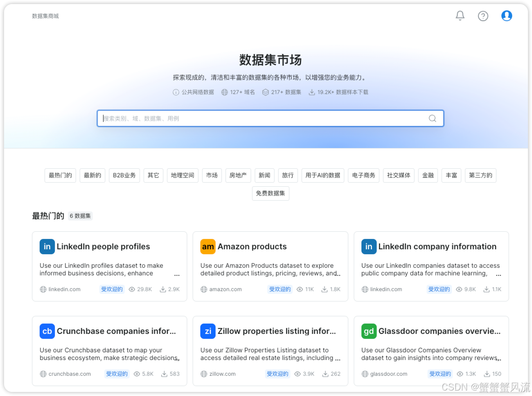Select the 地理空间 category filter
Screen dimensions: 532x396
(183, 175)
